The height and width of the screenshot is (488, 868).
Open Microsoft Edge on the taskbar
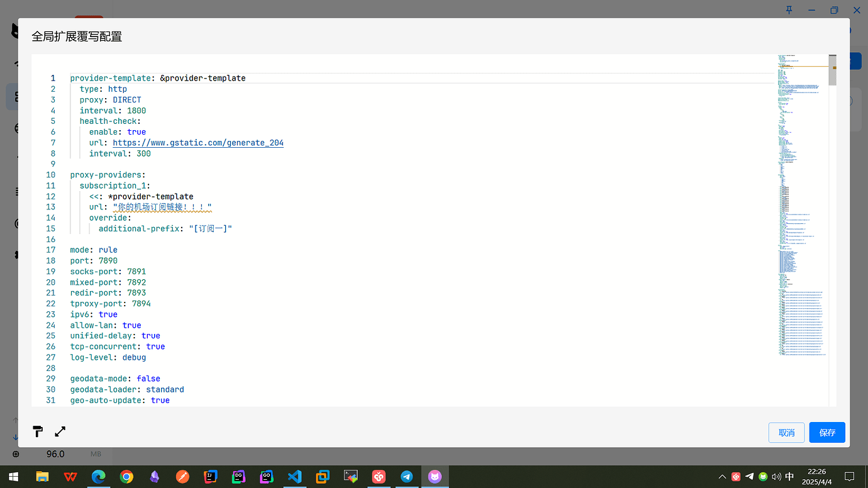[99, 477]
